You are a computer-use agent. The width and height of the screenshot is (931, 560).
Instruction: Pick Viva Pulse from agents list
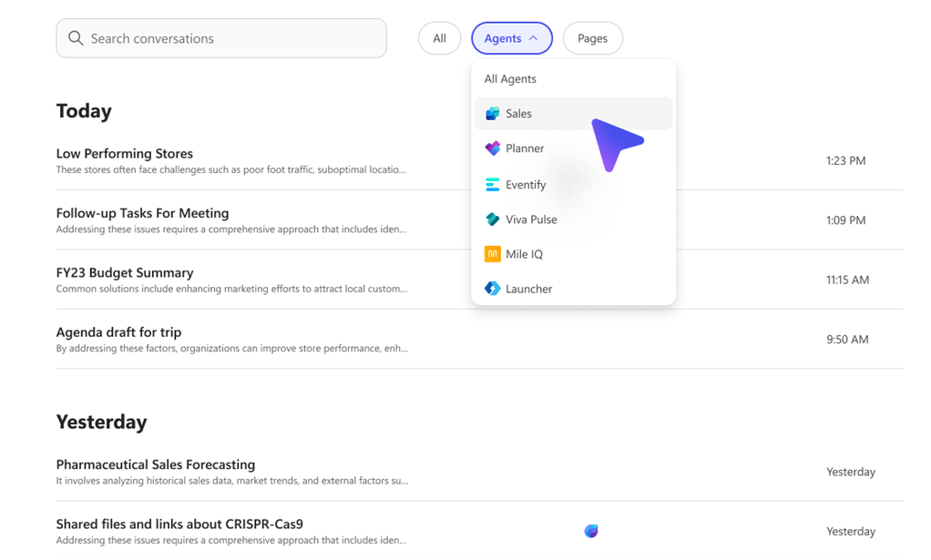coord(574,219)
